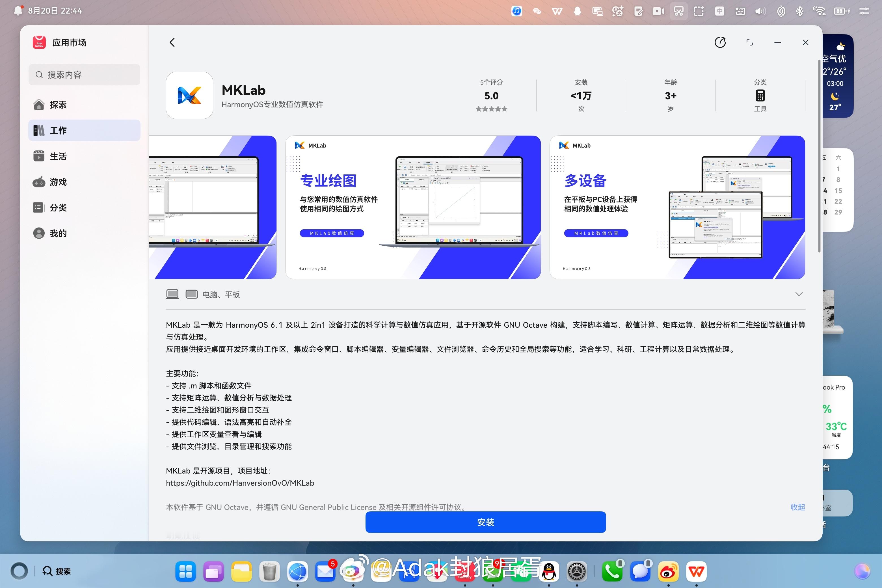Click the 5.0 rating stat
The image size is (882, 588).
pos(491,96)
